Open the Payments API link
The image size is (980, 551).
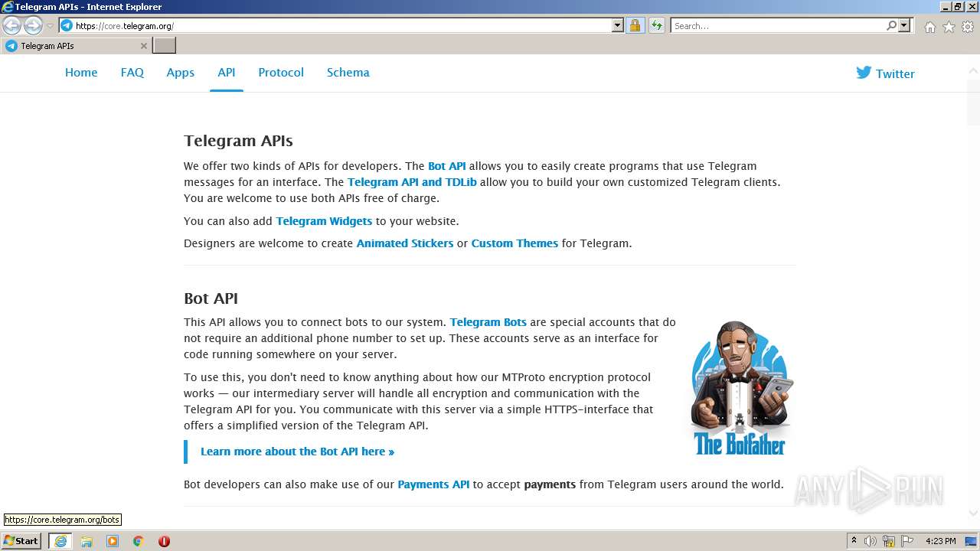pyautogui.click(x=433, y=484)
